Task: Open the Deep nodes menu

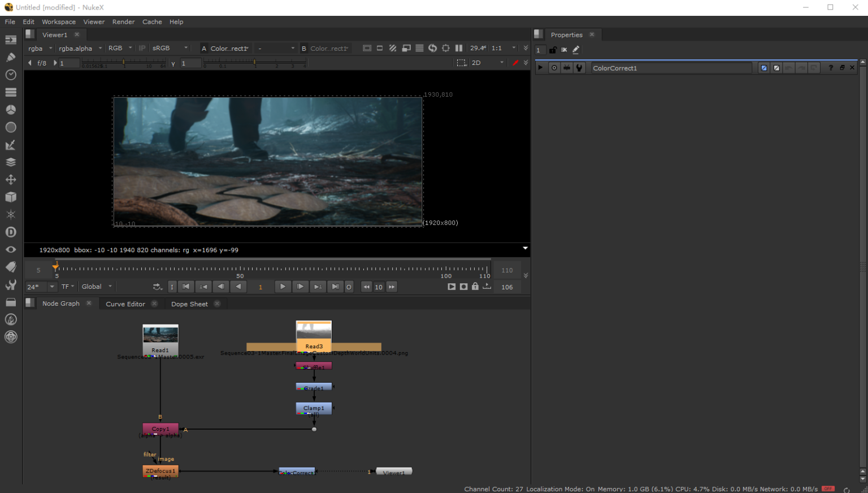Action: tap(11, 232)
